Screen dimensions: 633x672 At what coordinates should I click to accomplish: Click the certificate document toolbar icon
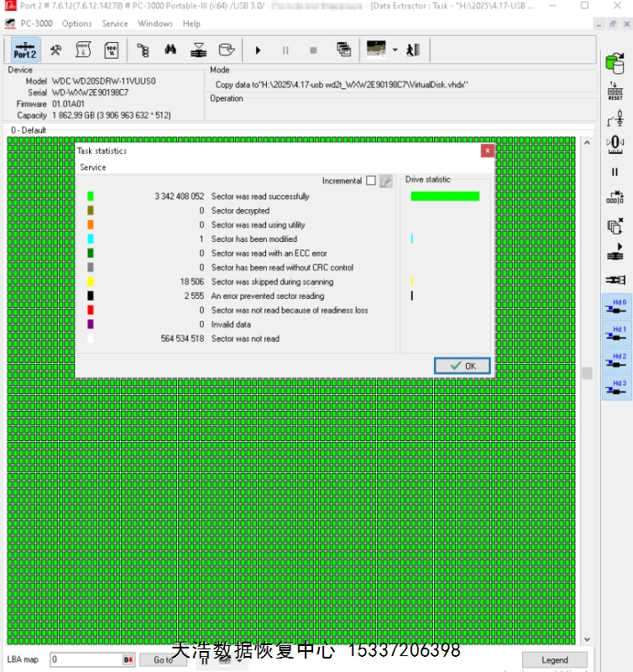pyautogui.click(x=84, y=50)
